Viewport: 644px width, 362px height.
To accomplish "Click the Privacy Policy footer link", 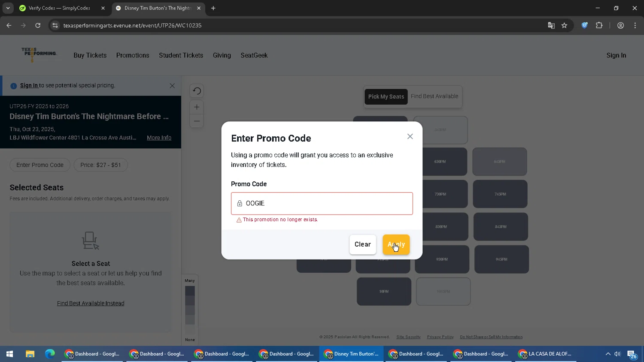I will click(440, 337).
